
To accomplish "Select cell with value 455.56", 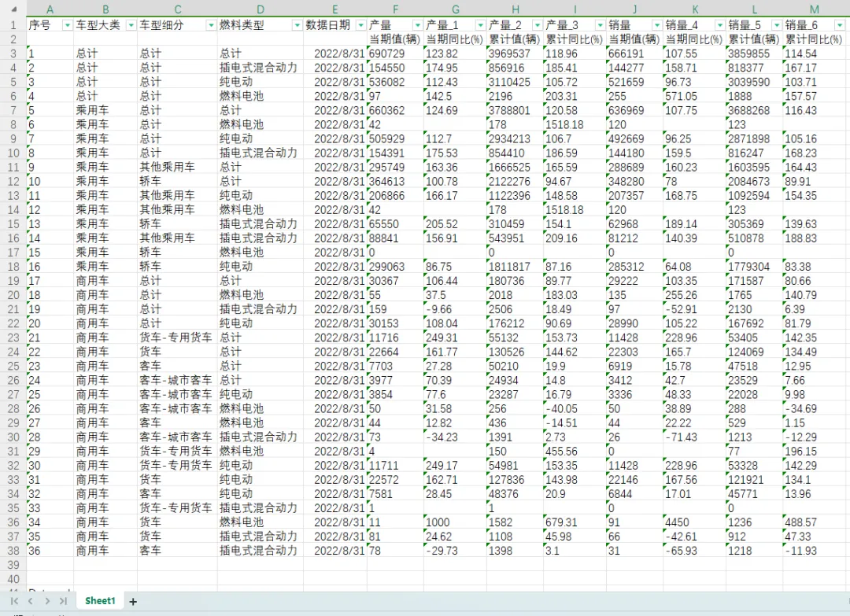I will [x=575, y=451].
